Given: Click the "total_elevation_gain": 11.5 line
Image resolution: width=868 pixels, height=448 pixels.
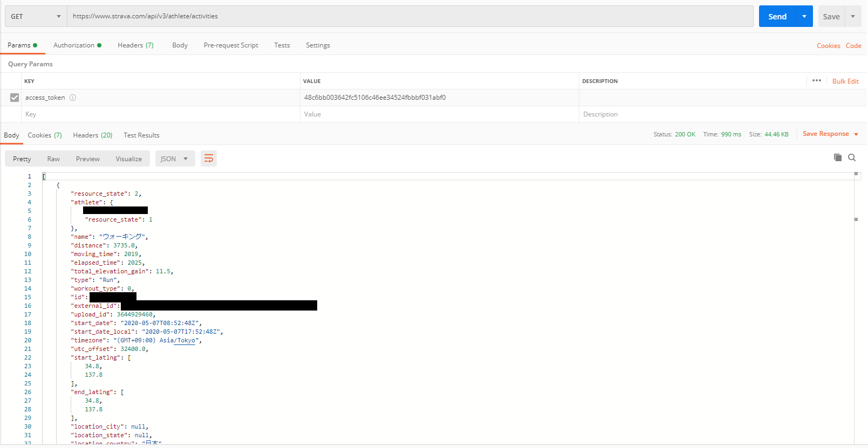Looking at the screenshot, I should pos(122,271).
